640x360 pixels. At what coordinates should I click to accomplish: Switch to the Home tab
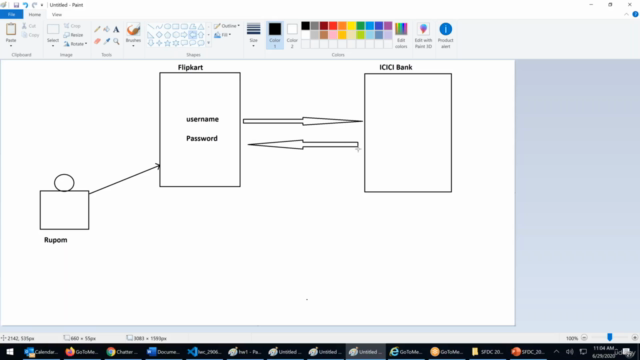pyautogui.click(x=35, y=14)
